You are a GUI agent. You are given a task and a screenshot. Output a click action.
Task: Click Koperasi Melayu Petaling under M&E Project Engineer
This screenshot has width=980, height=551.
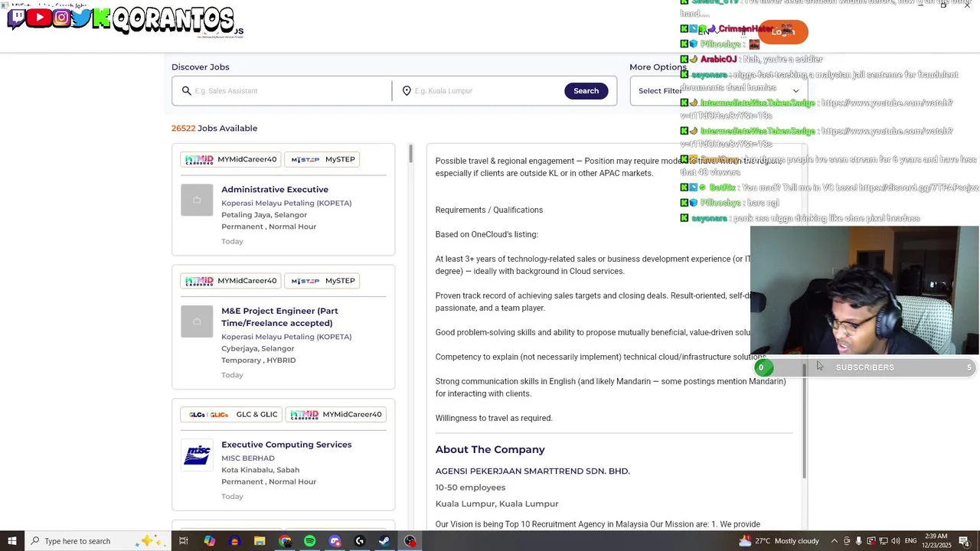tap(286, 337)
